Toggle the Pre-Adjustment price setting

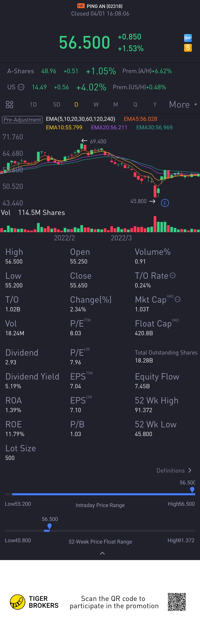22,120
